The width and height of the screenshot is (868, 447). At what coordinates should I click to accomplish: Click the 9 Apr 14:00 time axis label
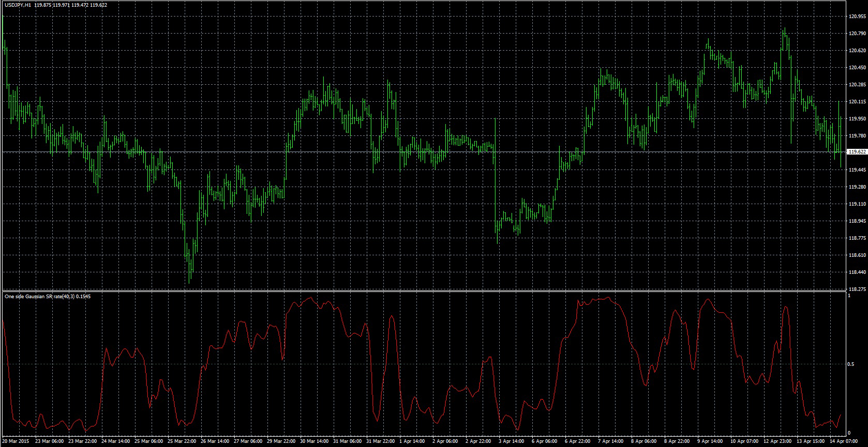pyautogui.click(x=710, y=442)
